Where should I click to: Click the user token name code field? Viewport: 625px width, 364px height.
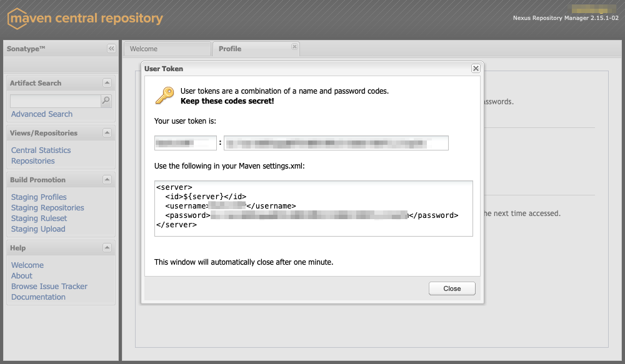tap(186, 143)
